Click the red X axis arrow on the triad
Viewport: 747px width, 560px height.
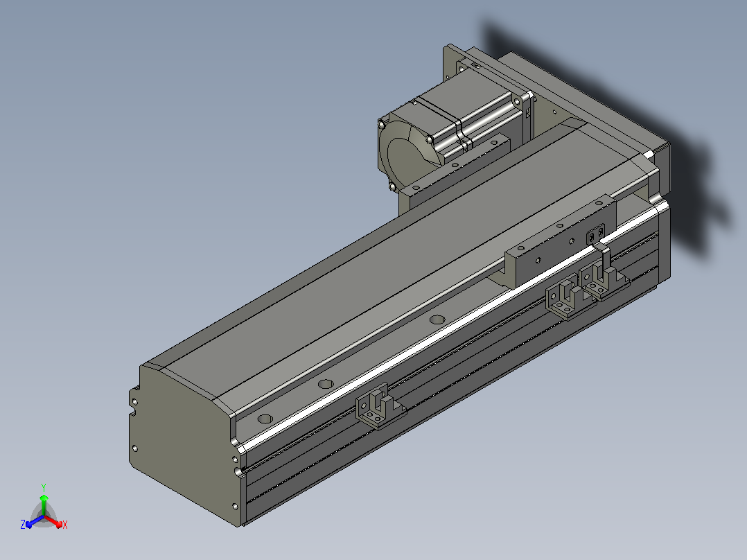(54, 521)
